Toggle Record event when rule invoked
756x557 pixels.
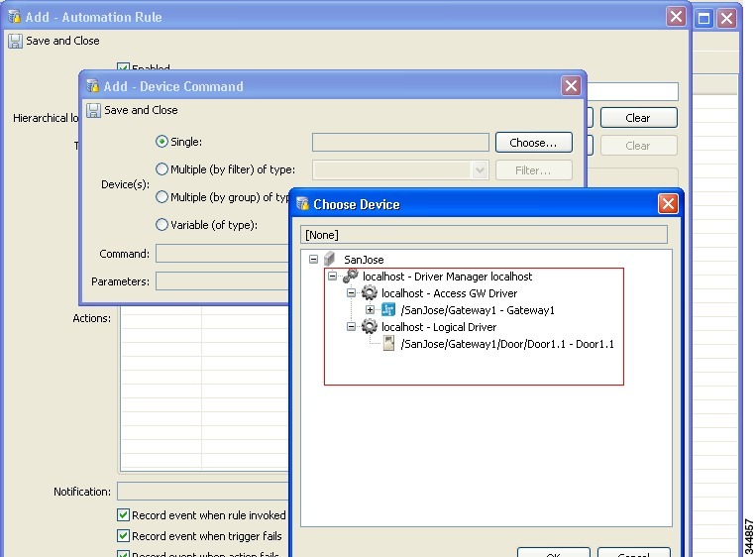[124, 515]
